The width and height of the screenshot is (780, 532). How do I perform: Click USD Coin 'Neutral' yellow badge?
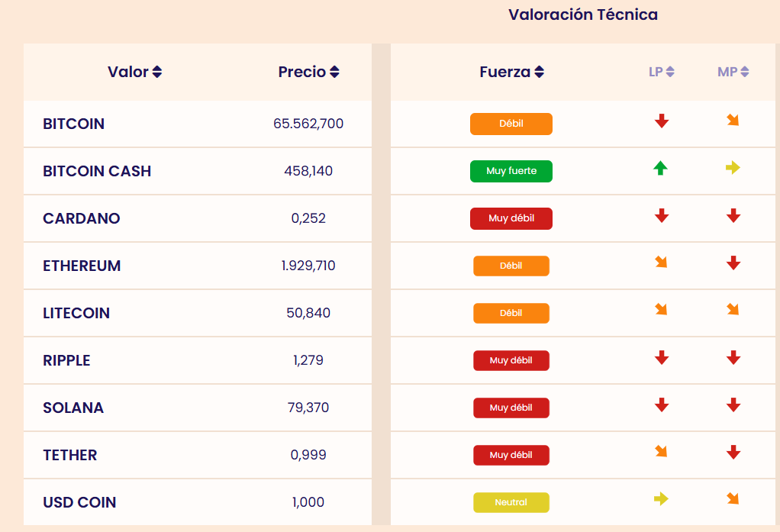point(511,502)
